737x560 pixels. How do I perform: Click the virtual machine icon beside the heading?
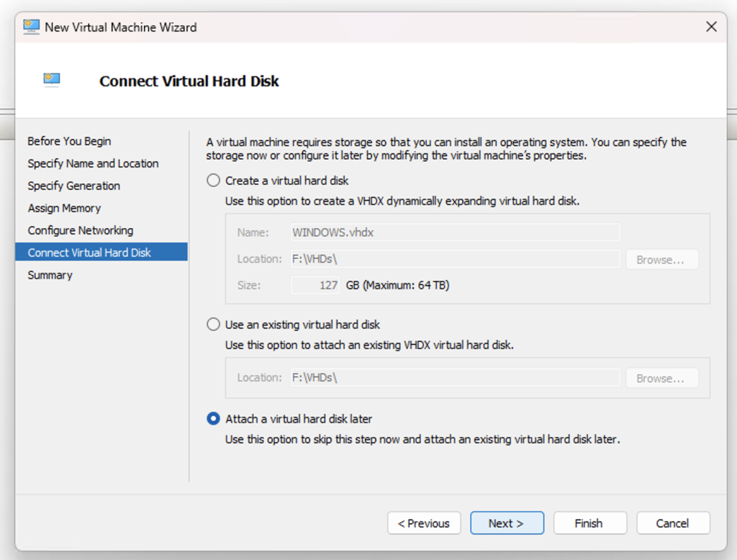coord(52,80)
